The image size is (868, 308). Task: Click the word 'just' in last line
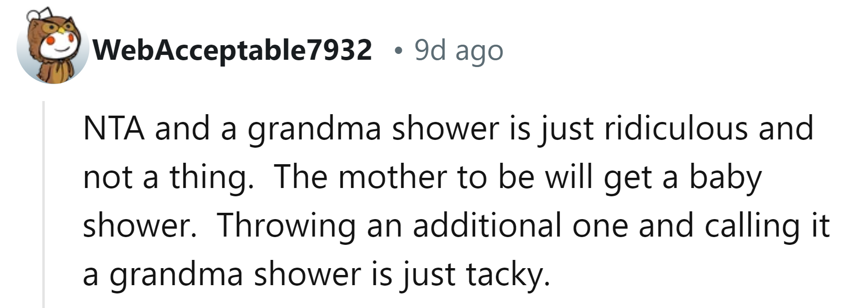coord(428,276)
